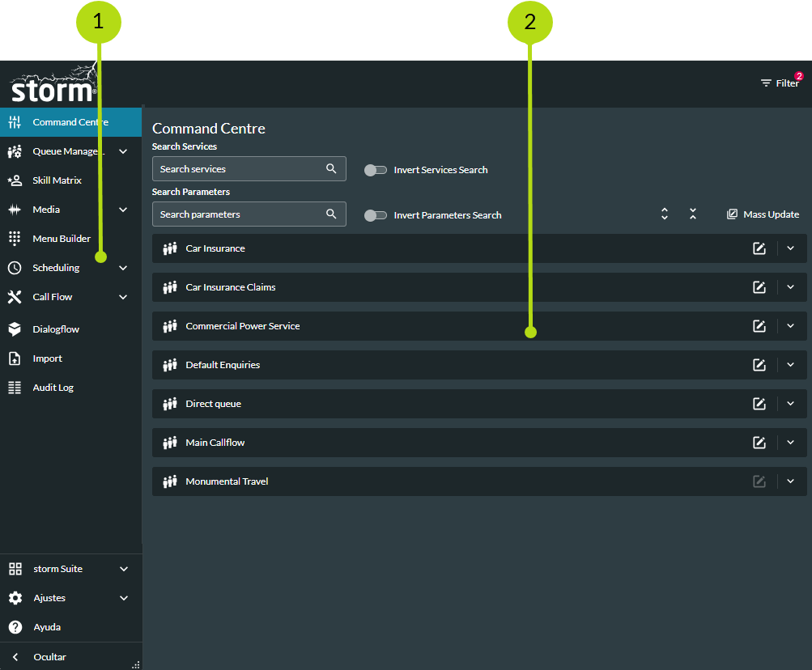Click the Ayuda question mark icon
Viewport: 812px width, 670px height.
15,627
